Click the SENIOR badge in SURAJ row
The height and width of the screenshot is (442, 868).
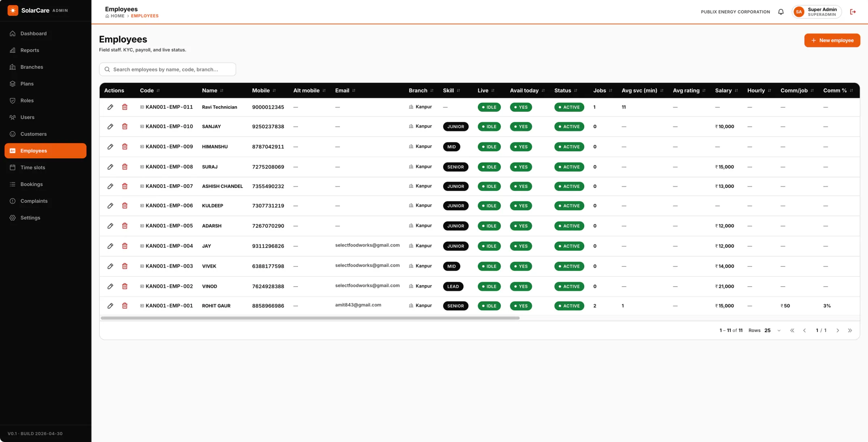click(x=455, y=167)
